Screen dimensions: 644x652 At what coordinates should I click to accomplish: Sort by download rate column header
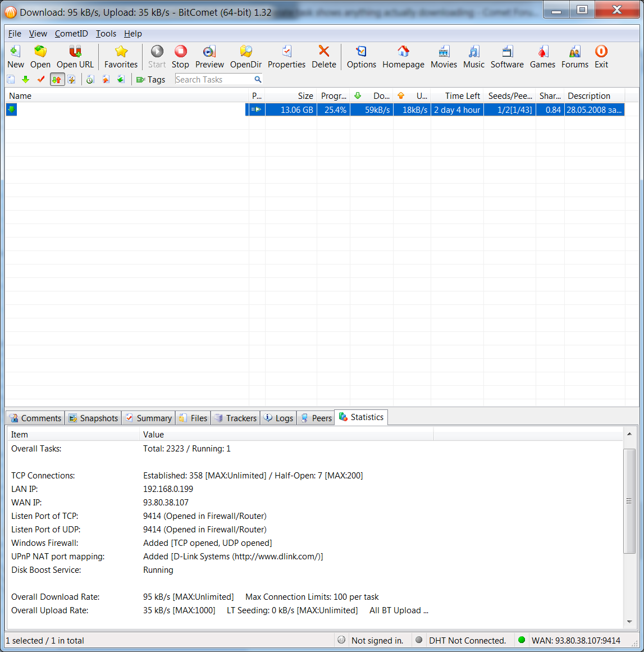tap(372, 96)
